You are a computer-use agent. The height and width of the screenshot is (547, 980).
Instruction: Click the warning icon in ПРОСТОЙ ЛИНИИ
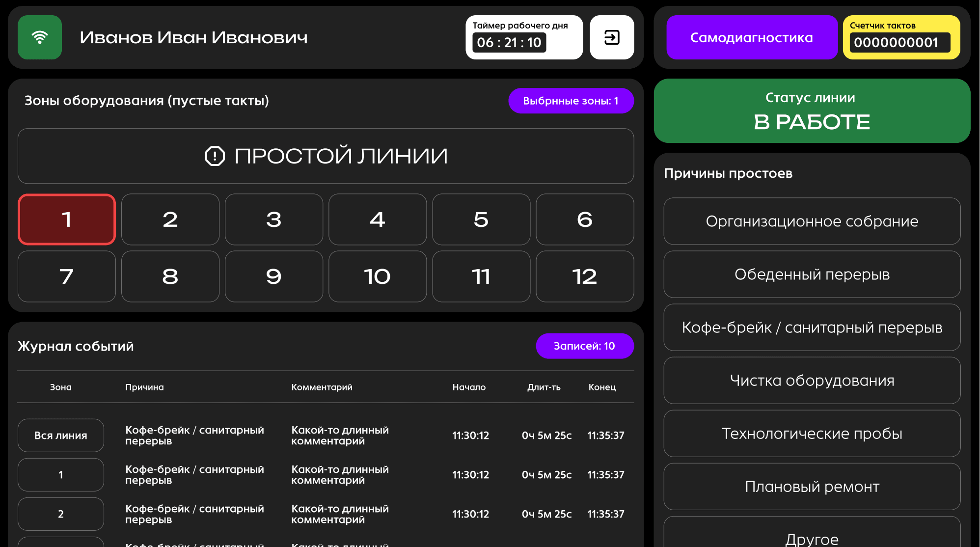(215, 156)
